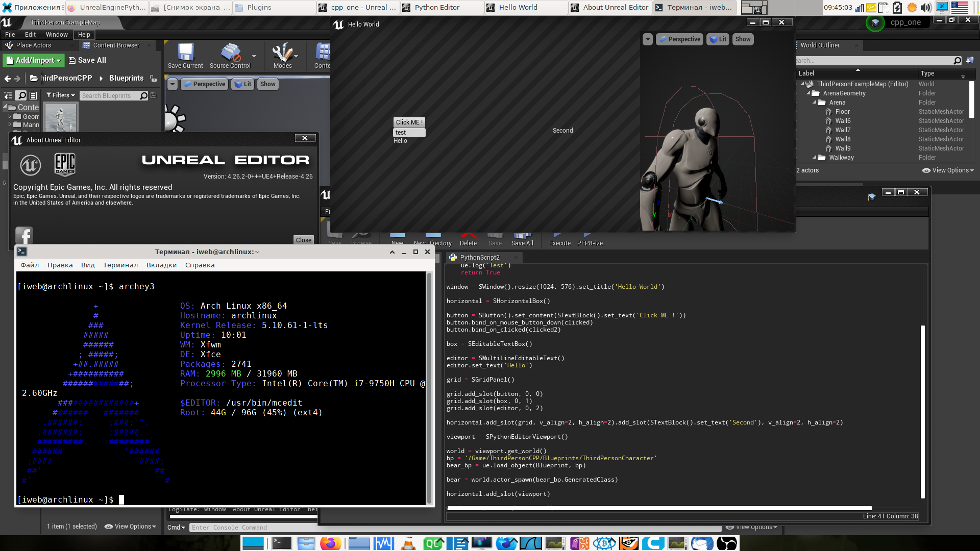Select the ThirdPersonCharacter blueprint thumbnail
The image size is (980, 551).
click(61, 118)
